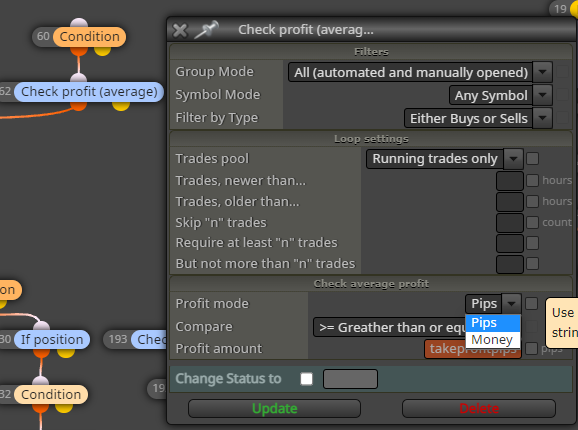Toggle checkbox next to Trades pool
The width and height of the screenshot is (578, 430).
[533, 159]
